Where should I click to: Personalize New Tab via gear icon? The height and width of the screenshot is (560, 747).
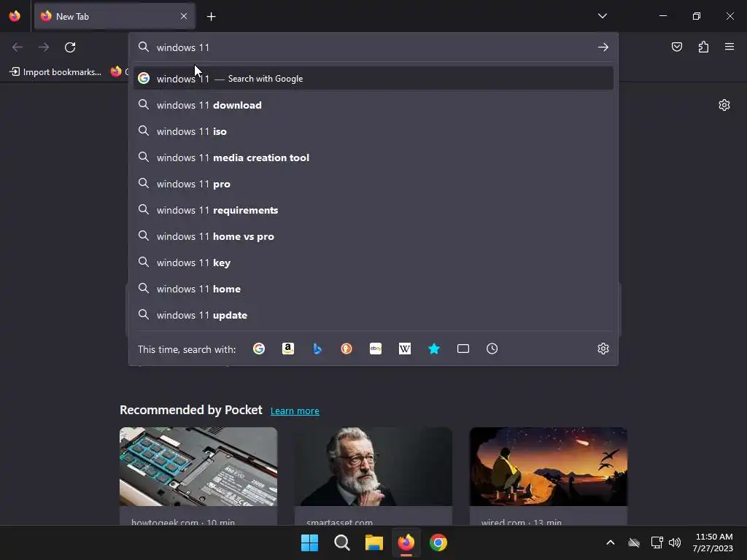pyautogui.click(x=724, y=105)
